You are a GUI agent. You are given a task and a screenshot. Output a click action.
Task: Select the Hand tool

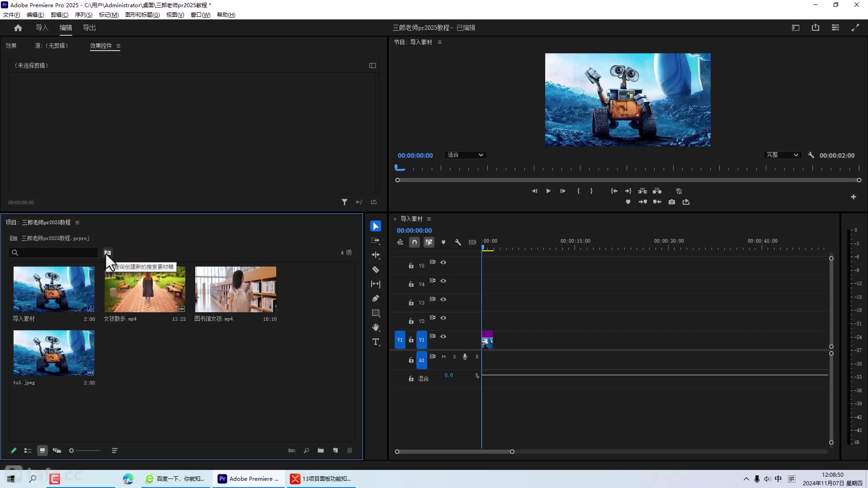pos(376,327)
